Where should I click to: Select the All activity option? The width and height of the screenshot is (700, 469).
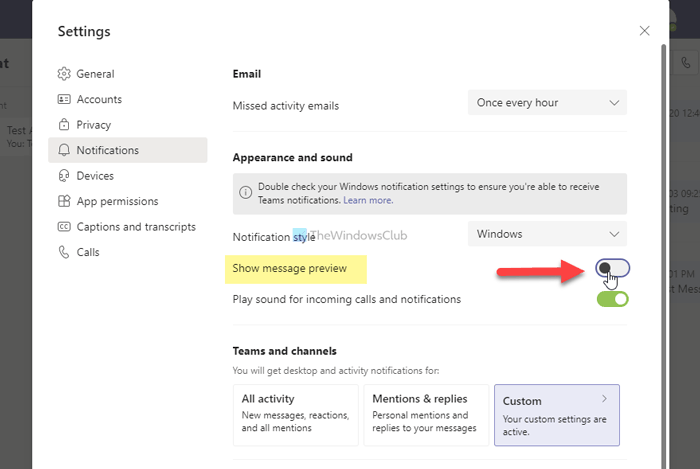[295, 414]
